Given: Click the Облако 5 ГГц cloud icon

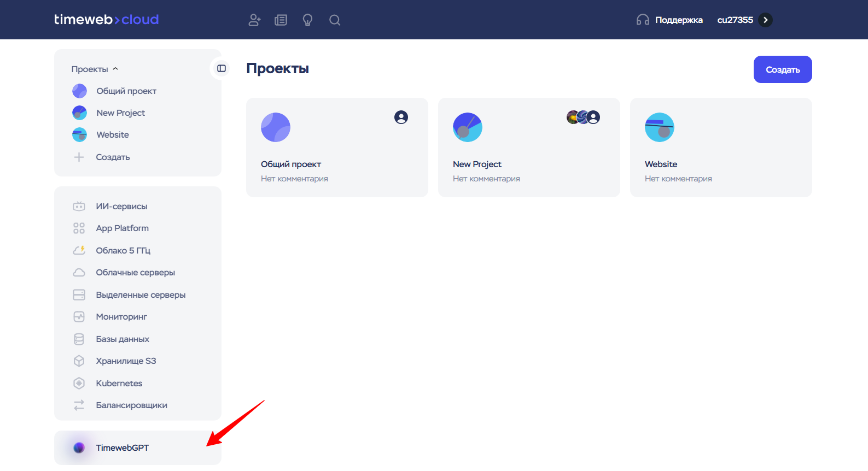Looking at the screenshot, I should coord(79,250).
